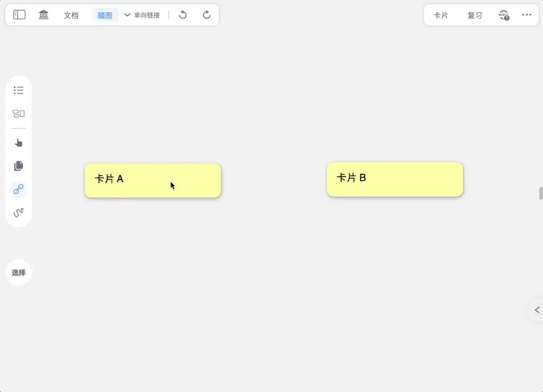Screen dimensions: 543x392
Task: Select the copy documents tool icon
Action: point(19,166)
